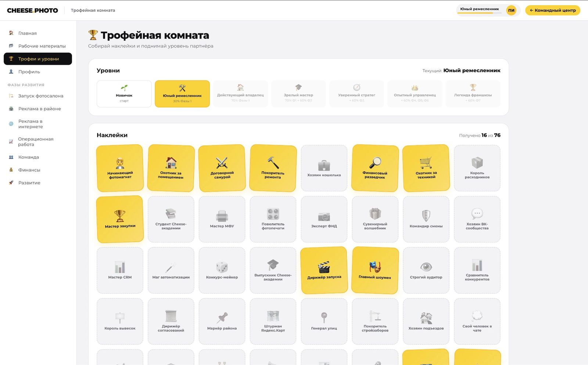The height and width of the screenshot is (365, 588).
Task: Click the Сувенирный волшебник gift sticker
Action: pyautogui.click(x=375, y=219)
